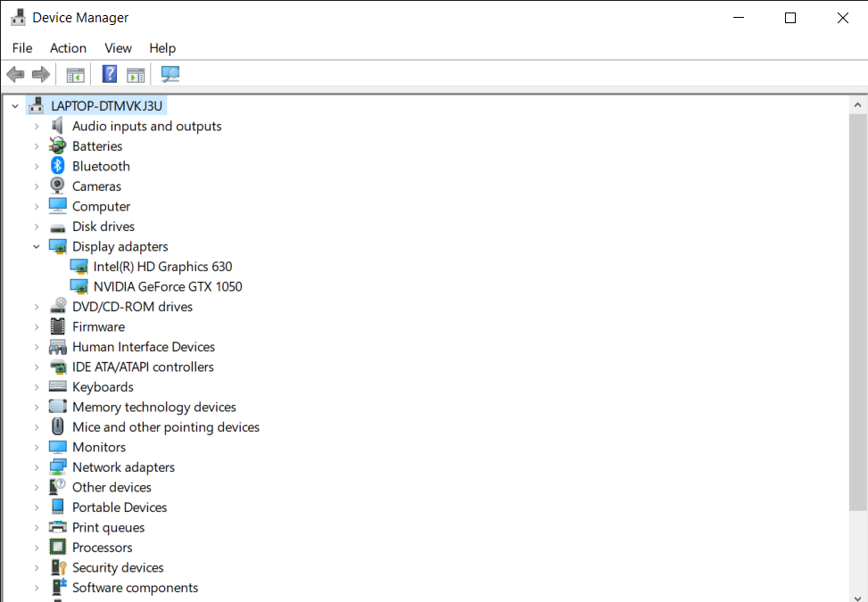Click the Batteries category icon
868x602 pixels.
coord(58,146)
